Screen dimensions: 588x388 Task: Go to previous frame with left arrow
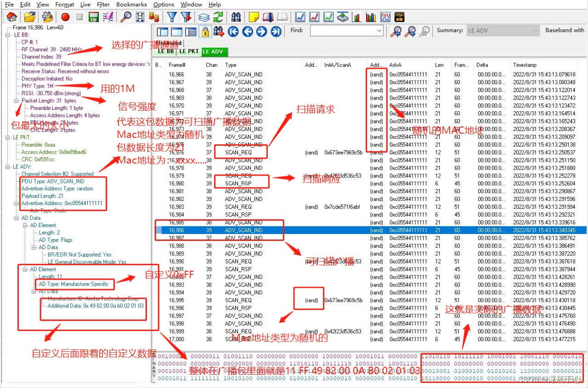(248, 31)
